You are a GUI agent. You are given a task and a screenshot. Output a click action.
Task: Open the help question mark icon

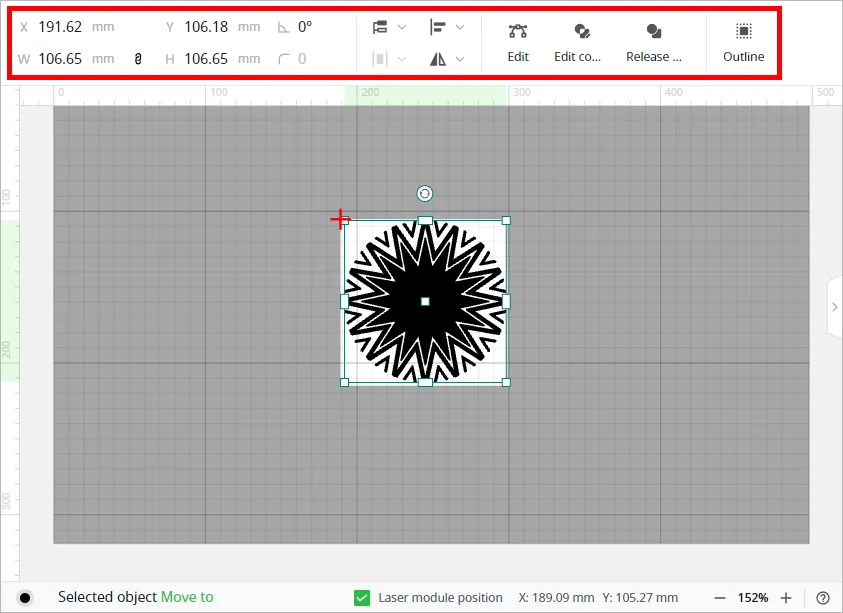click(823, 598)
